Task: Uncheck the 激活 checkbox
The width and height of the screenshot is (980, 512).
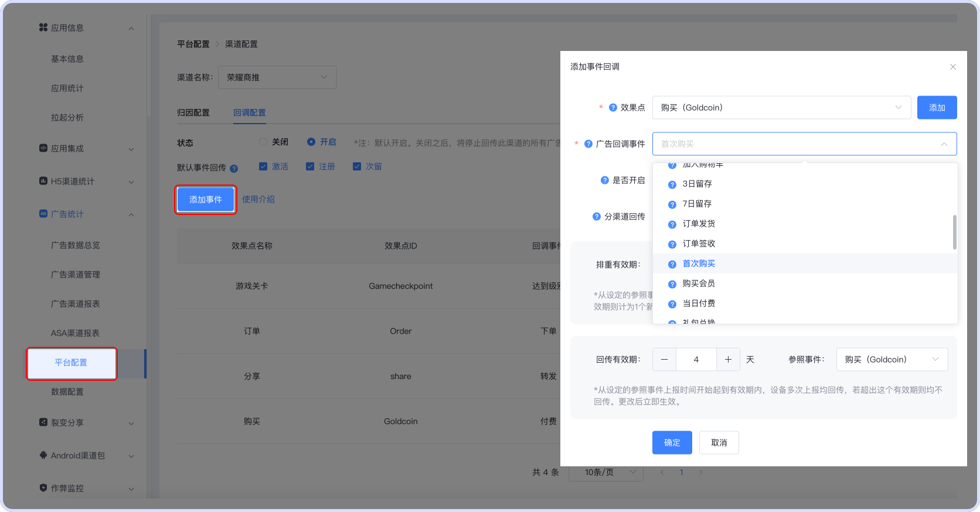Action: click(263, 166)
